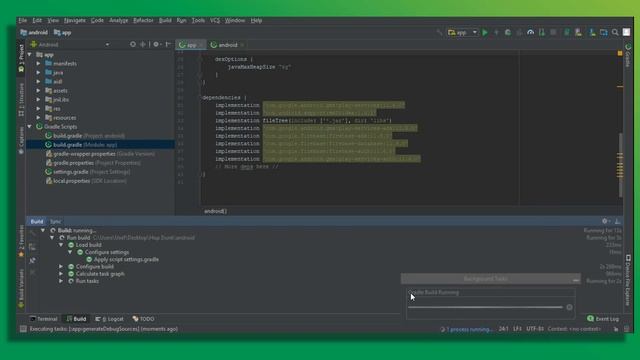Expand the java folder

[38, 72]
